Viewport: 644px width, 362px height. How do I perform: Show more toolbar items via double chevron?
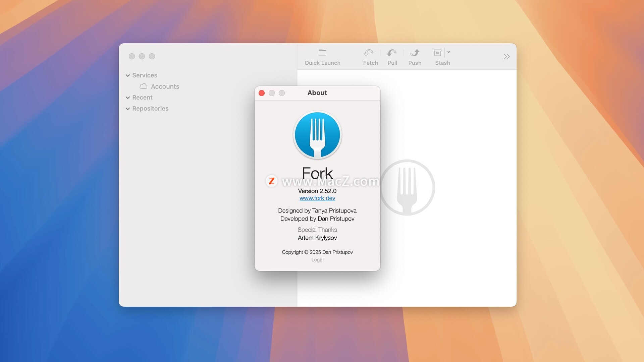[506, 57]
